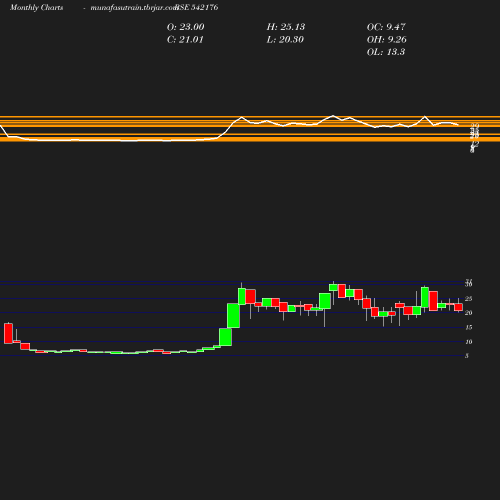Select the close value "C: 21.01"
The height and width of the screenshot is (500, 500).
click(x=185, y=40)
